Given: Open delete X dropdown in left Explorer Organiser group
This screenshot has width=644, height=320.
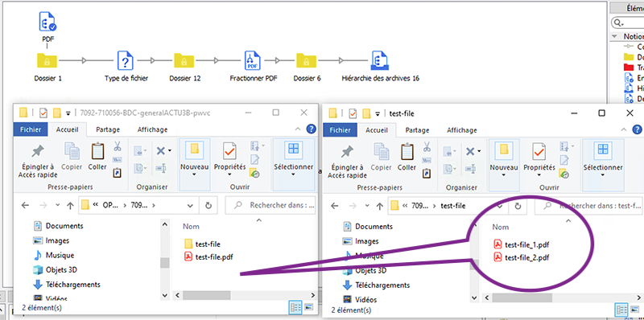Looking at the screenshot, I should point(170,151).
